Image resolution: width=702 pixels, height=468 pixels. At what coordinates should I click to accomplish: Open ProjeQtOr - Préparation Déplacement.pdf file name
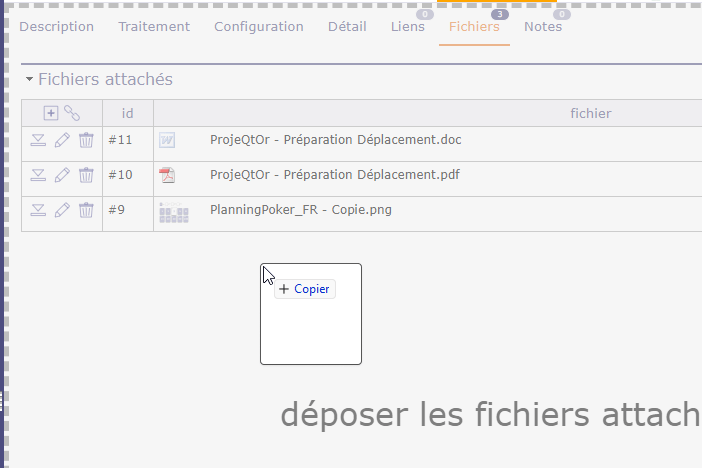click(335, 175)
